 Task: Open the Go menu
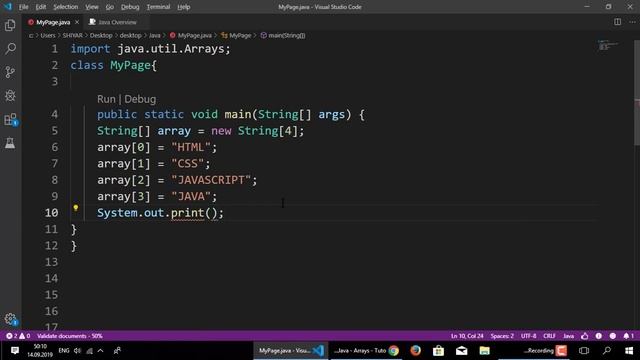[109, 7]
